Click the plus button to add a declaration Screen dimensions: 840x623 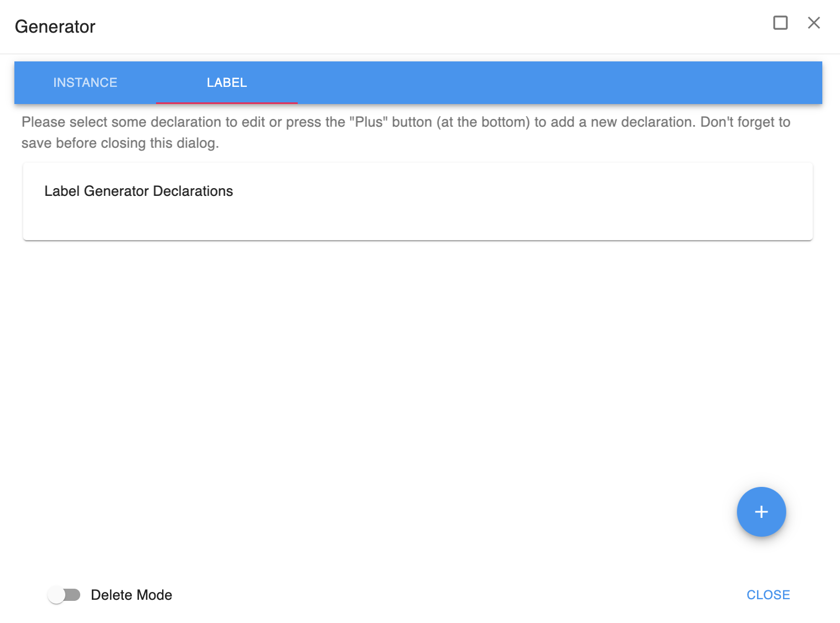point(761,512)
